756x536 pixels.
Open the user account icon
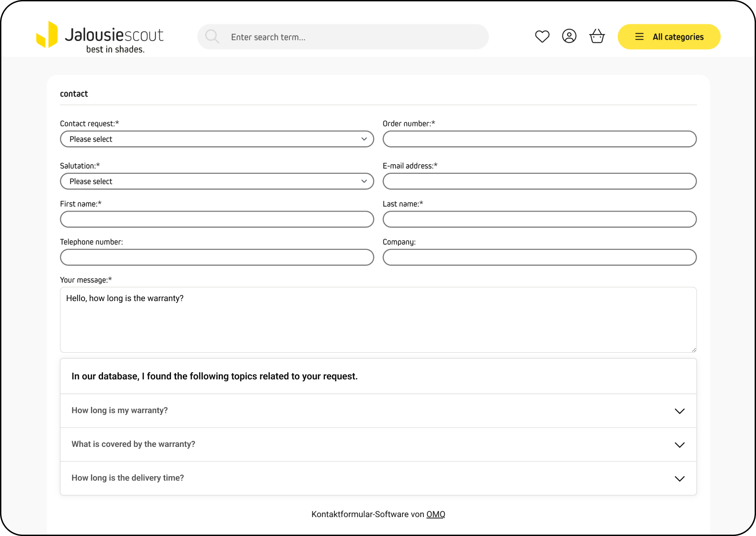[569, 36]
